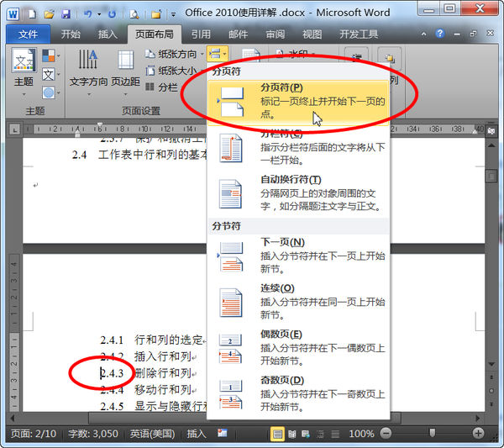Choose 连续(O) continuous section break
Viewport: 504px width, 448px height.
[298, 303]
